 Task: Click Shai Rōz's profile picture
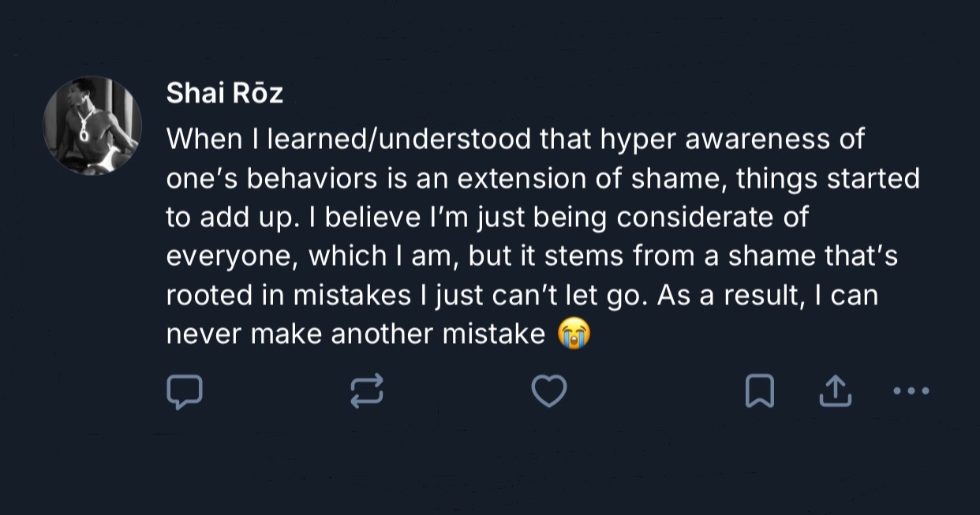[x=92, y=125]
